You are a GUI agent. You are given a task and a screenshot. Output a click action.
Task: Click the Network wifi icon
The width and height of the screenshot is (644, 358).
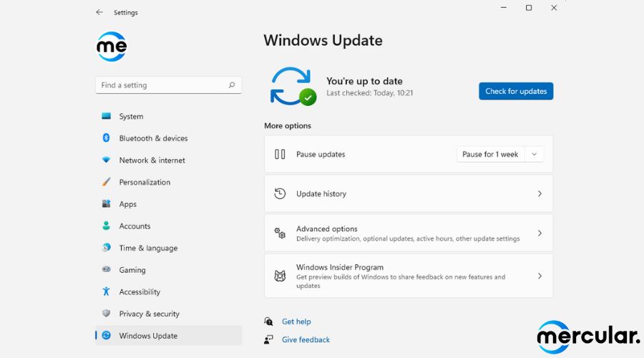click(107, 160)
